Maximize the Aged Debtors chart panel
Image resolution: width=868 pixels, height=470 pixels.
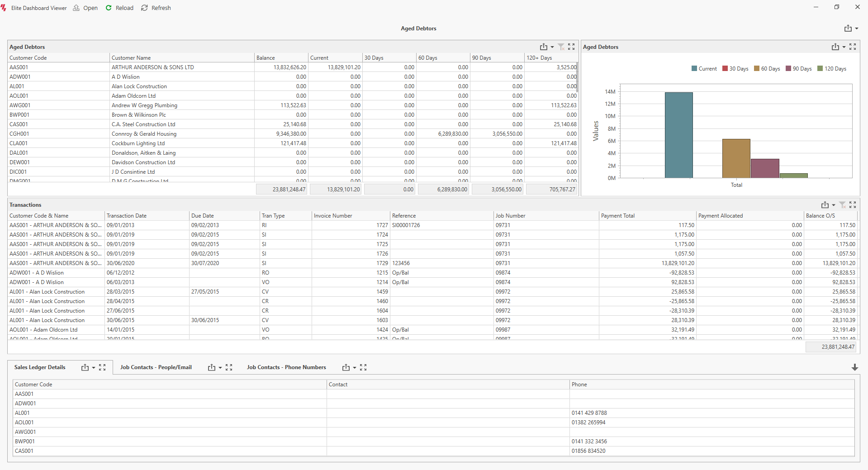point(853,47)
